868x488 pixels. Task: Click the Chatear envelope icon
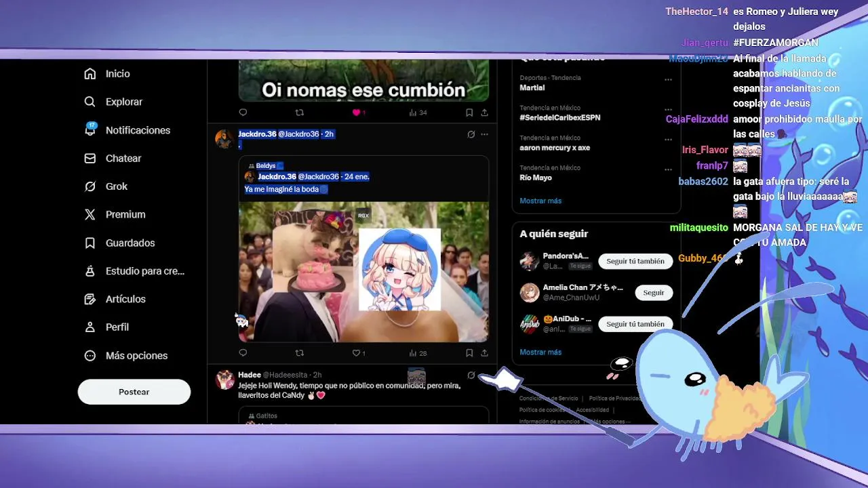click(90, 158)
